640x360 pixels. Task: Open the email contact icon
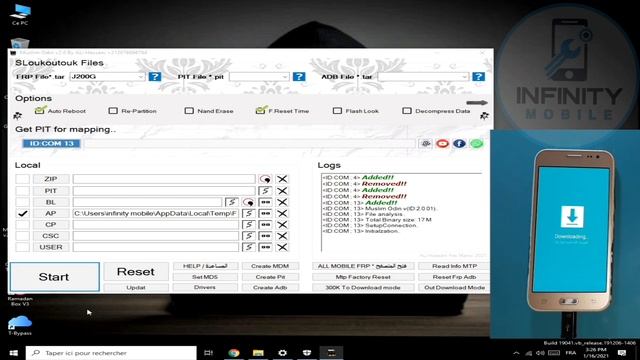(425, 143)
